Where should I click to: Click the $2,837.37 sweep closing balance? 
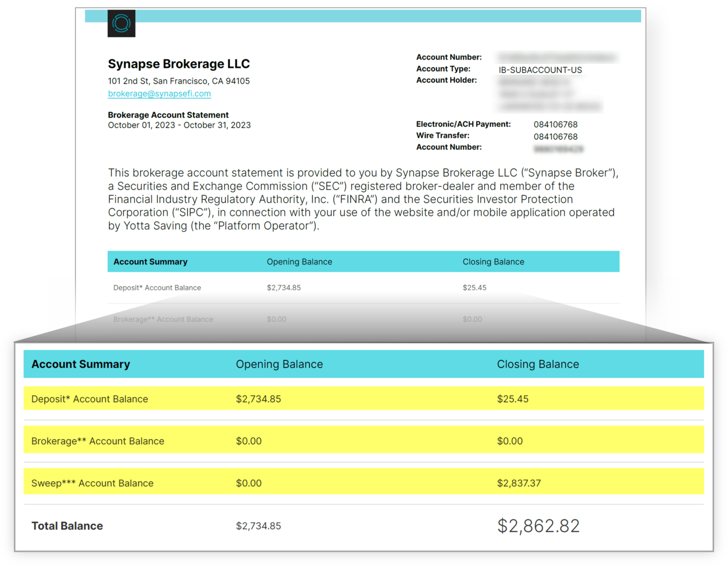tap(519, 483)
